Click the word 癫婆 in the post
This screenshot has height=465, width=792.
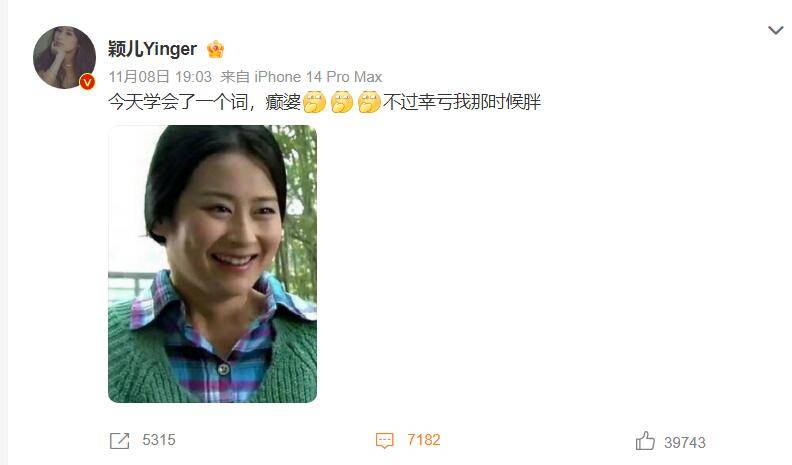[x=283, y=102]
